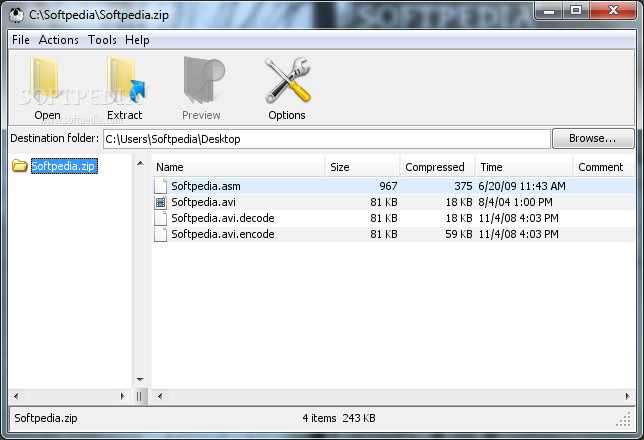644x440 pixels.
Task: Click the 4 items 243 KB status text
Action: coord(339,418)
